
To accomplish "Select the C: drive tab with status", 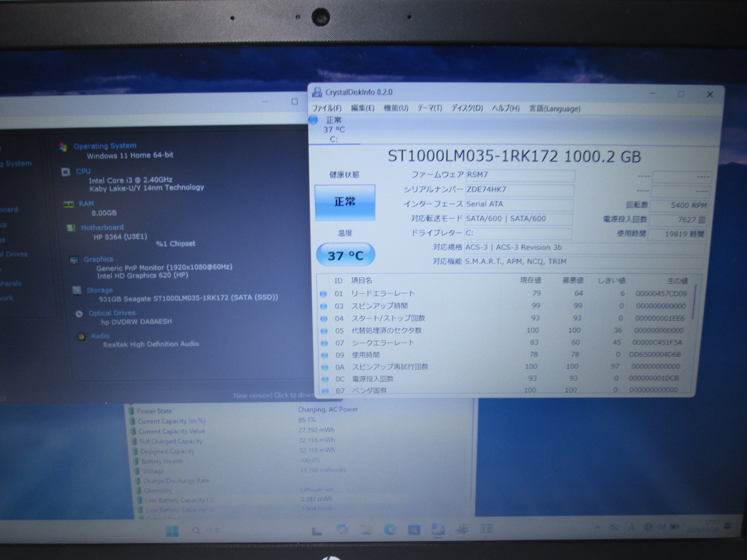I will point(333,129).
